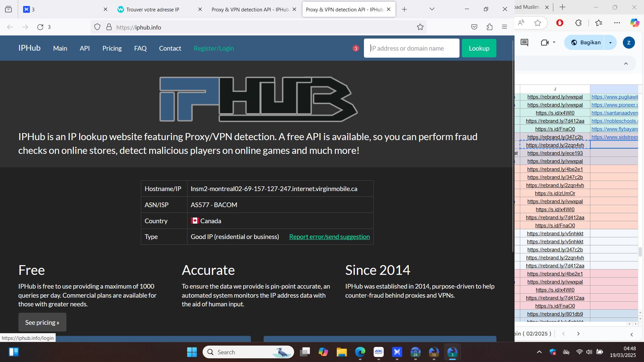The width and height of the screenshot is (644, 362).
Task: Click 'Report error/send suggestion' link
Action: coord(329,237)
